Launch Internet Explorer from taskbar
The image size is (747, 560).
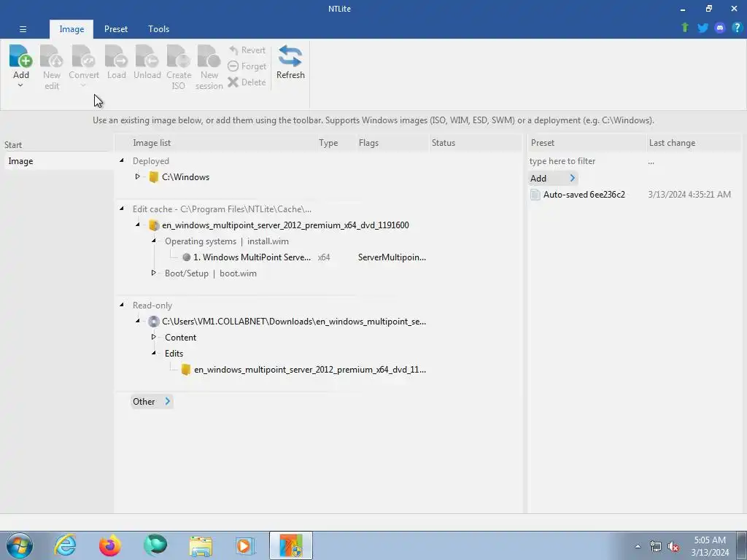(65, 545)
